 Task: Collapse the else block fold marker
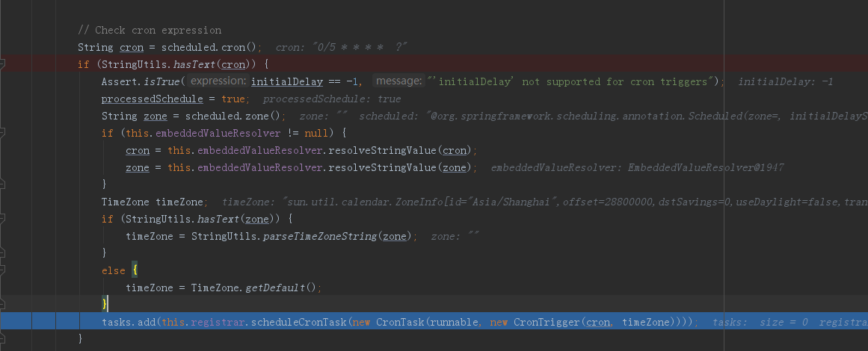pos(1,270)
